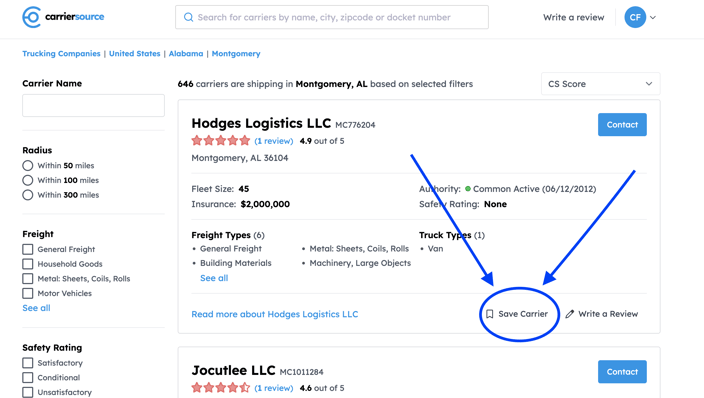
Task: Contact Jocutlee LLC
Action: [622, 371]
